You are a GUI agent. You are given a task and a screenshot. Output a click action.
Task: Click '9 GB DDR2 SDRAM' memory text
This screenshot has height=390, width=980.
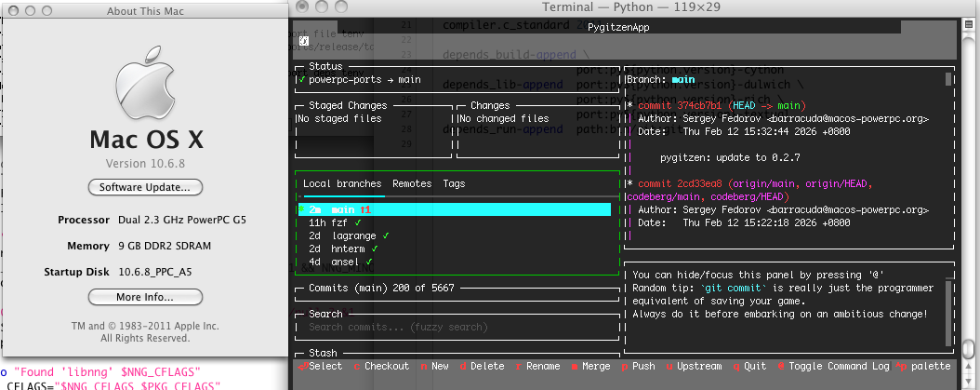tap(165, 246)
